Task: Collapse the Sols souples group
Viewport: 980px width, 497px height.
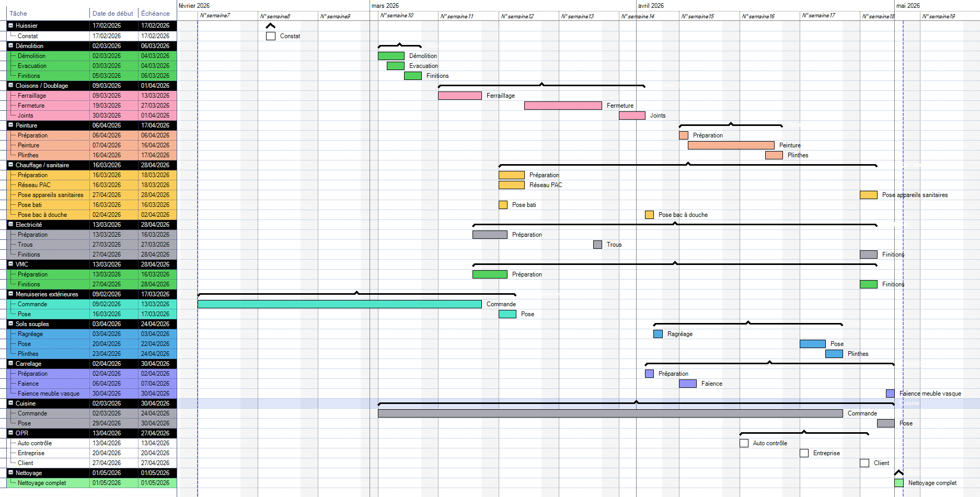Action: [10, 323]
